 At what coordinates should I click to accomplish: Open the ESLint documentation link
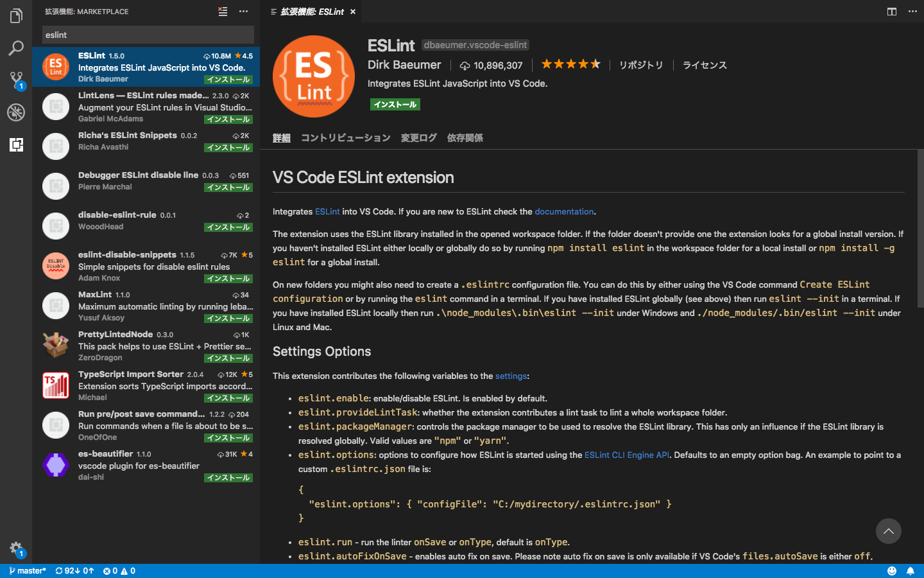click(x=564, y=211)
